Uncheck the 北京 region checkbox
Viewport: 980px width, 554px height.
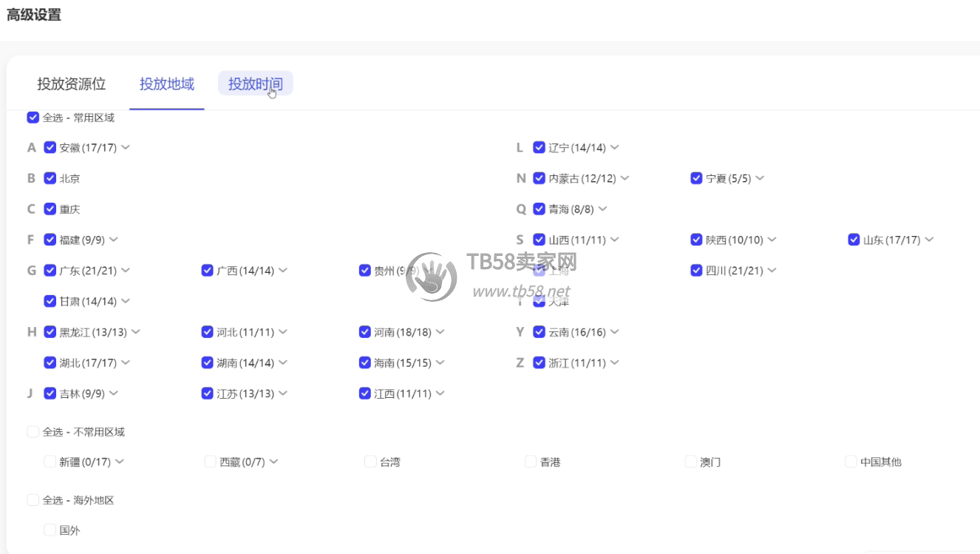pyautogui.click(x=50, y=178)
